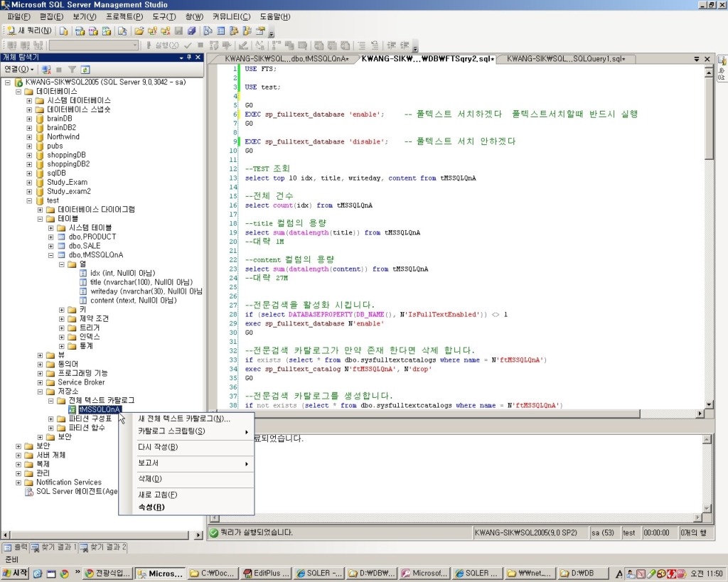Start an Analysis Services XMLA Query
Image resolution: width=728 pixels, height=582 pixels.
point(107,31)
